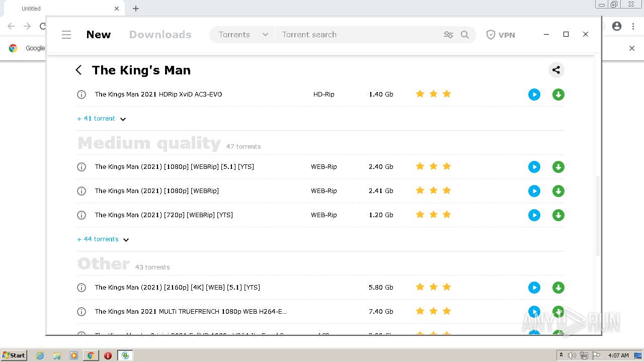Viewport: 644px width, 362px height.
Task: Select The Kings Man 2021 MULTi TRUEFRENCH title
Action: [x=191, y=312]
